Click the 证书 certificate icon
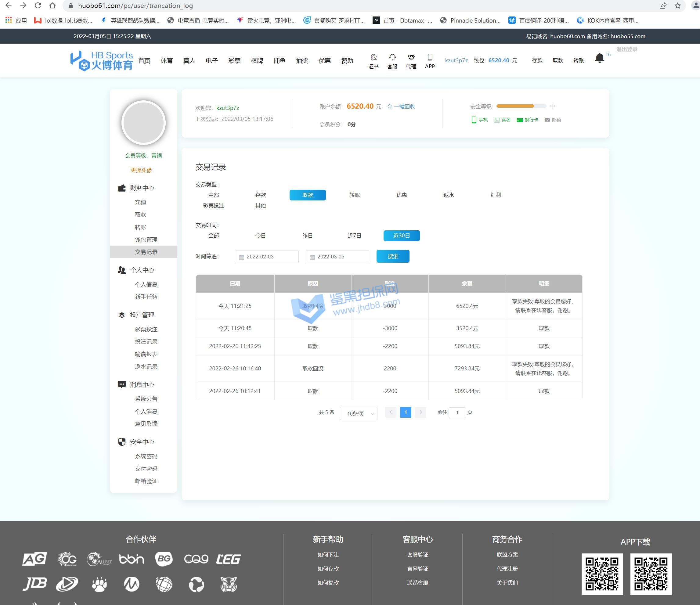 pos(373,57)
